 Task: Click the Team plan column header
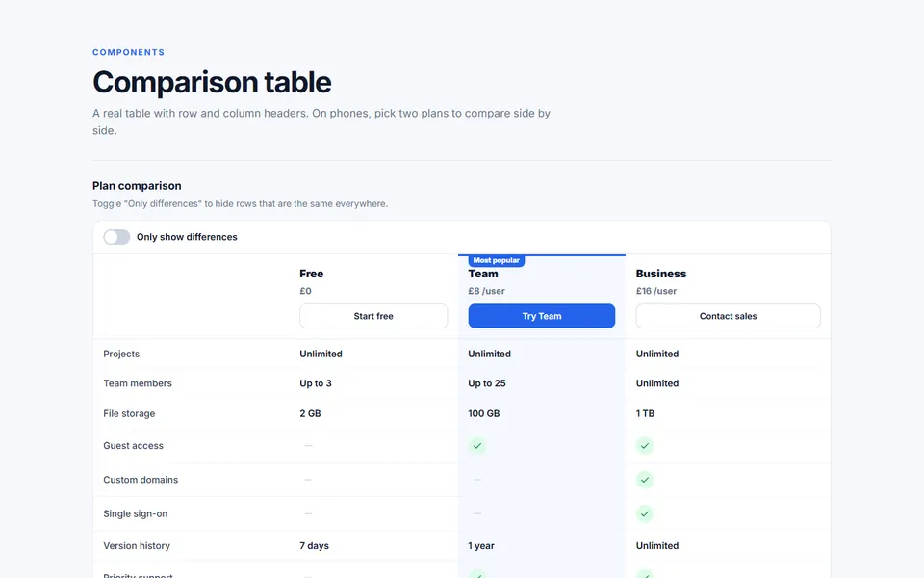(x=482, y=274)
